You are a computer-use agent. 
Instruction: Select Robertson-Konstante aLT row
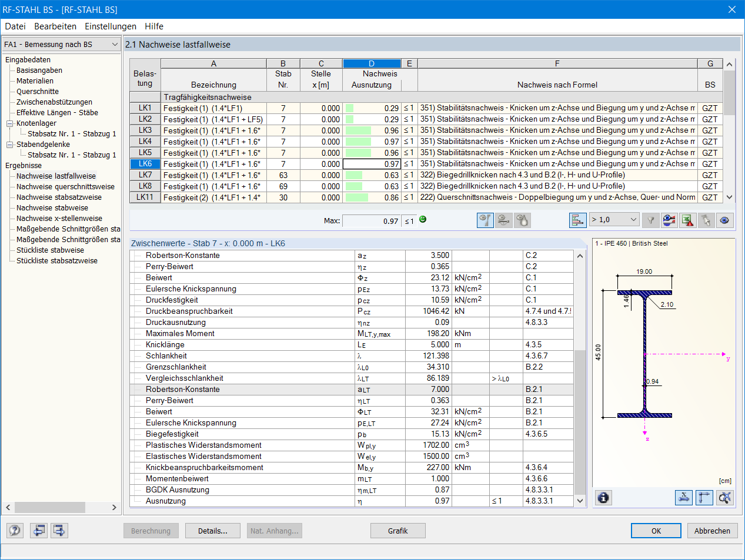click(x=352, y=390)
